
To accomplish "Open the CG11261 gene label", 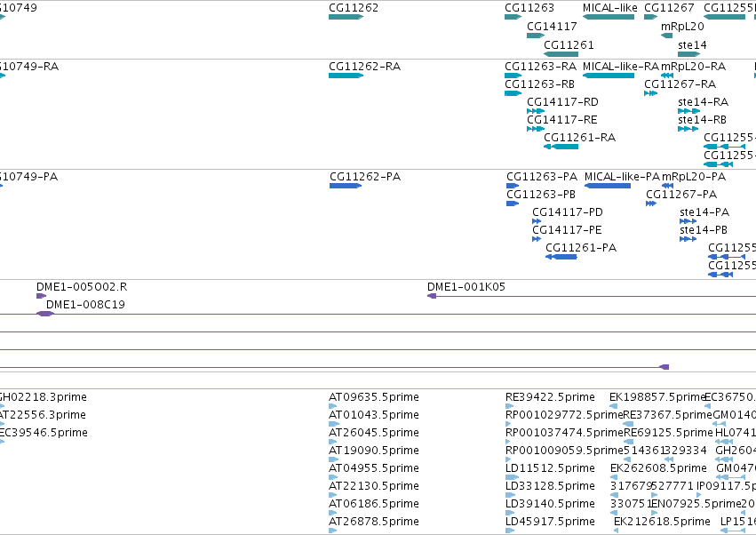I will coord(569,44).
